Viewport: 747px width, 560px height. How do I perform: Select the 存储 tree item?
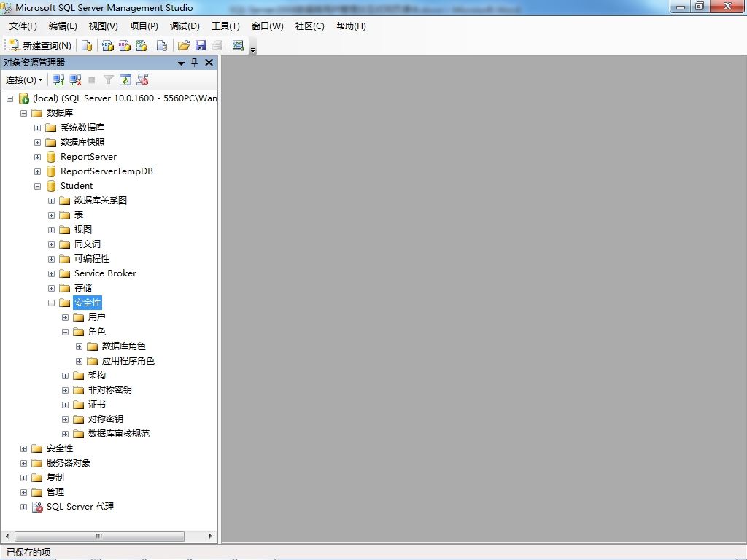[83, 288]
